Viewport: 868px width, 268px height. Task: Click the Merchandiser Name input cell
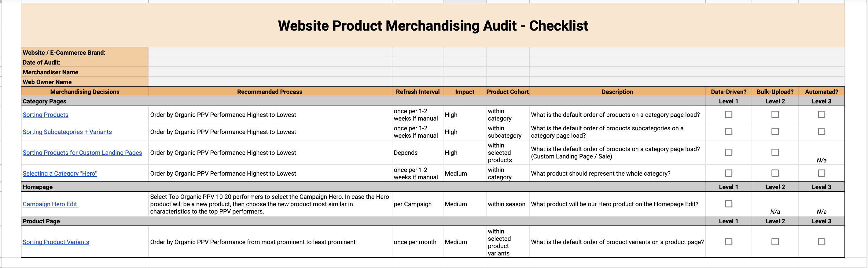[270, 72]
